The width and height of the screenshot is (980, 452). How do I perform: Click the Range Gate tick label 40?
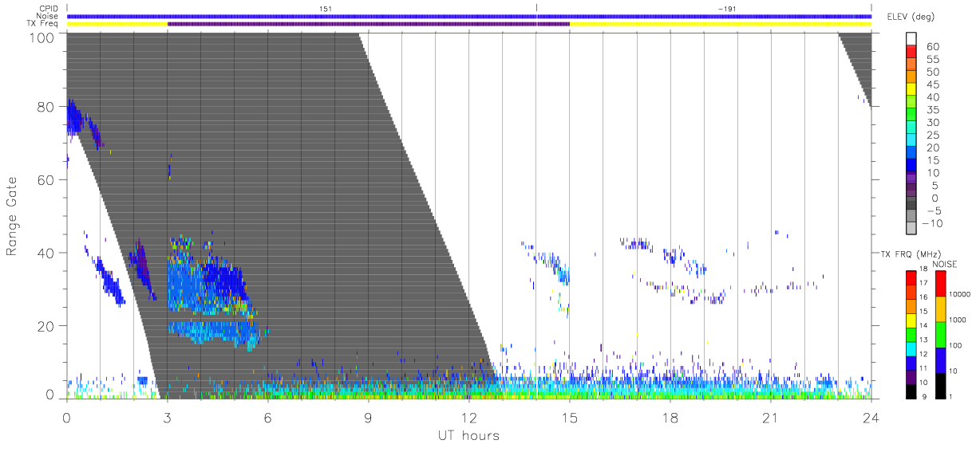[x=45, y=253]
